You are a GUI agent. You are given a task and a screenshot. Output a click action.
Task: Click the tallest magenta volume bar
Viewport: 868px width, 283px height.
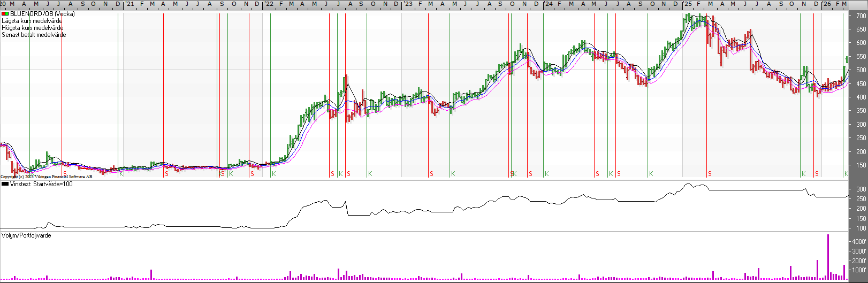click(x=828, y=257)
